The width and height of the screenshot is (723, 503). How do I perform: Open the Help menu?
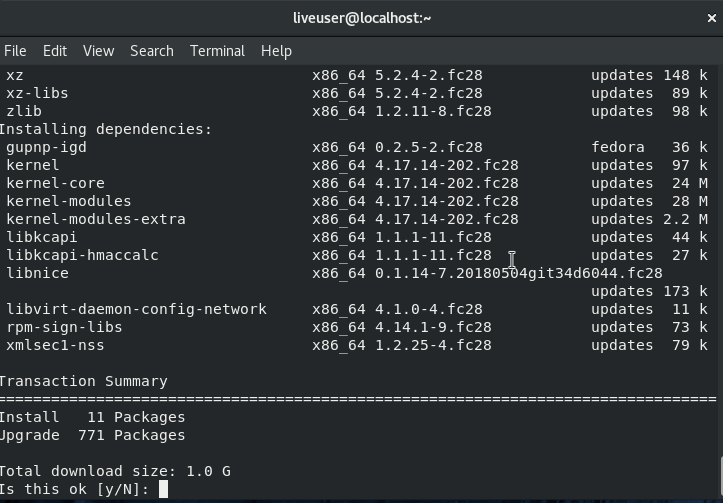click(276, 51)
